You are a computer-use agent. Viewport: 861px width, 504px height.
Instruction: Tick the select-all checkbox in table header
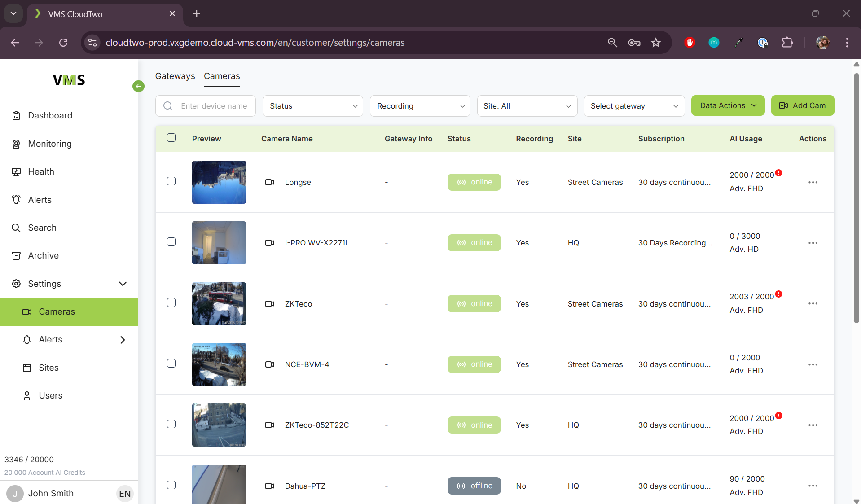click(x=171, y=138)
